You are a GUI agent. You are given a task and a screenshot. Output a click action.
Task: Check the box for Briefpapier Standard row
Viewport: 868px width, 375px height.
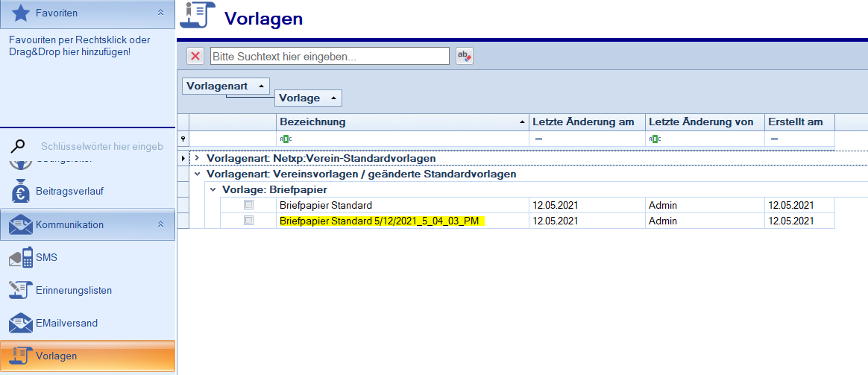tap(249, 205)
